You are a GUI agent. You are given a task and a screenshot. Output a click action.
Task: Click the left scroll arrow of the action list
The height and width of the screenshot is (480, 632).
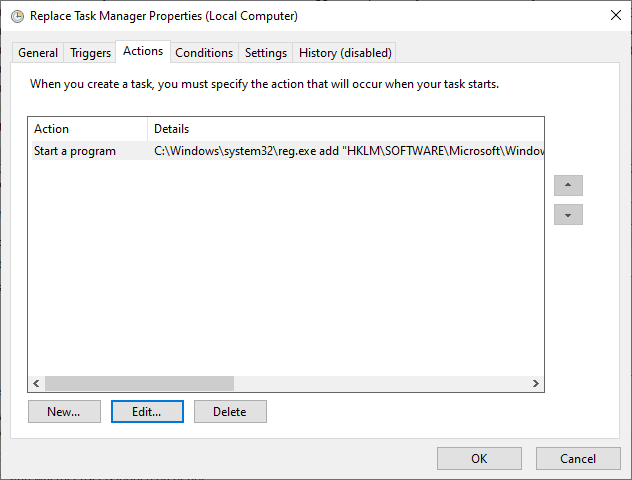pyautogui.click(x=36, y=383)
